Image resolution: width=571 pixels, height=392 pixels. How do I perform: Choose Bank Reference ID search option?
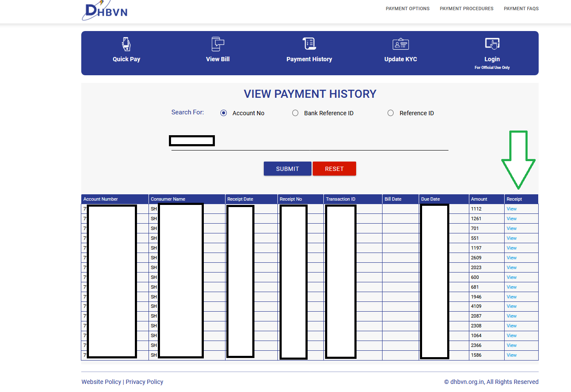(295, 113)
